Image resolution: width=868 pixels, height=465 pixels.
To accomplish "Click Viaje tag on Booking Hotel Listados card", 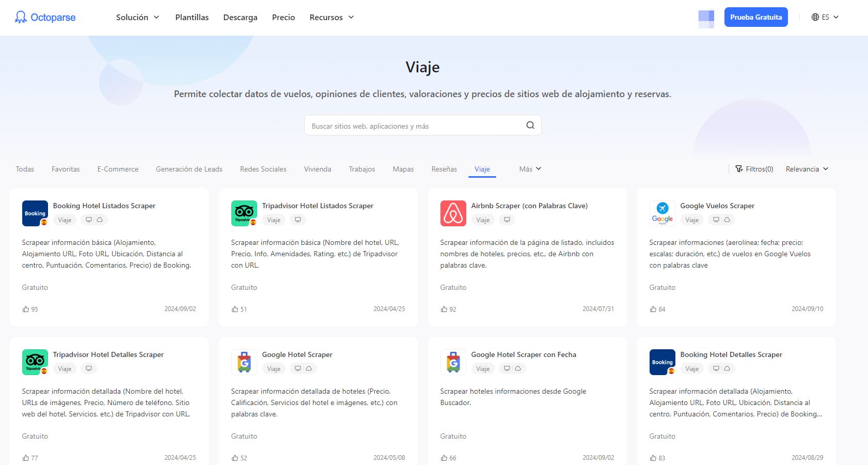I will pyautogui.click(x=65, y=220).
